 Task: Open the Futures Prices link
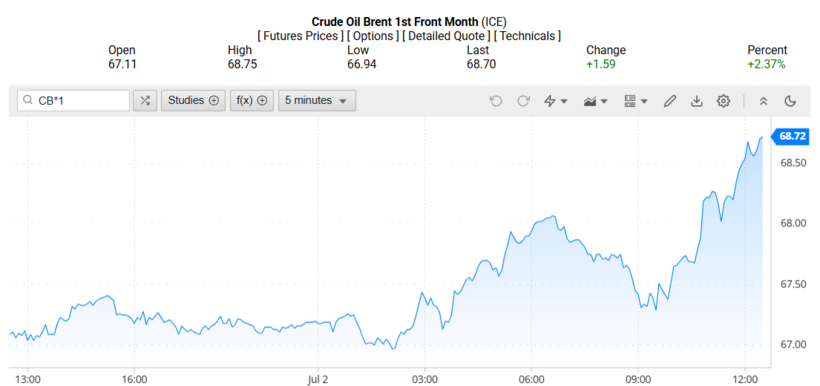pyautogui.click(x=301, y=36)
